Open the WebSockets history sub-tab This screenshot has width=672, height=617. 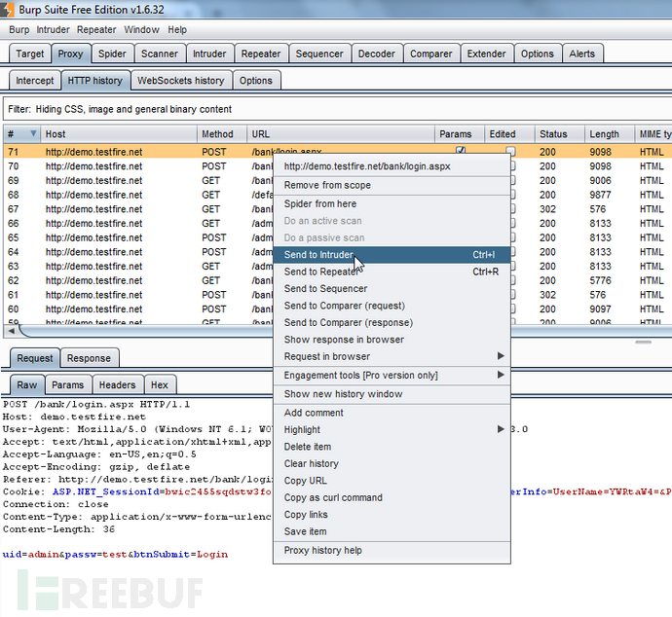pos(181,81)
